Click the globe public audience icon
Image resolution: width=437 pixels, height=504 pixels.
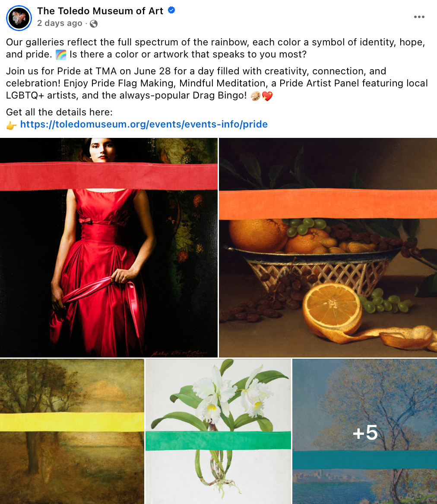point(94,23)
